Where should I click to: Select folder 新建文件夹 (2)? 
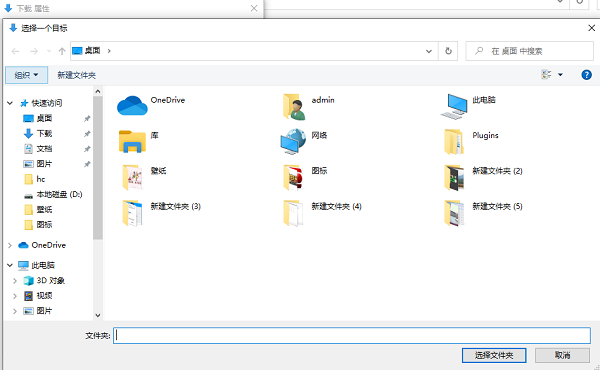[454, 178]
